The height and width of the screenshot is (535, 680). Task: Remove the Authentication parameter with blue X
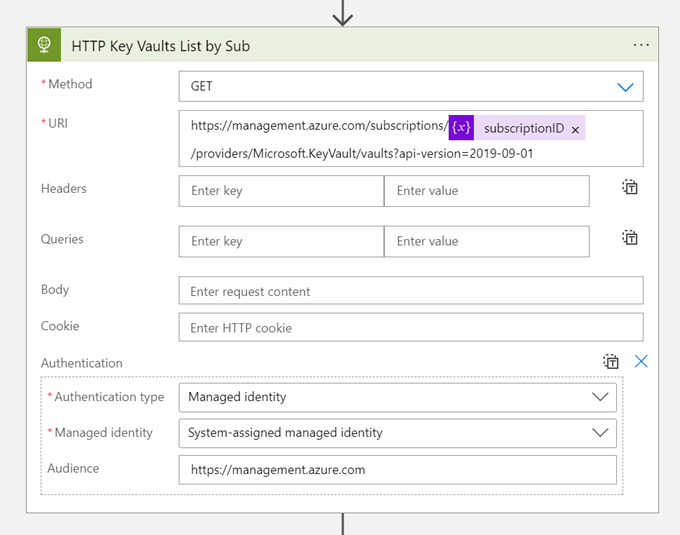[x=641, y=361]
